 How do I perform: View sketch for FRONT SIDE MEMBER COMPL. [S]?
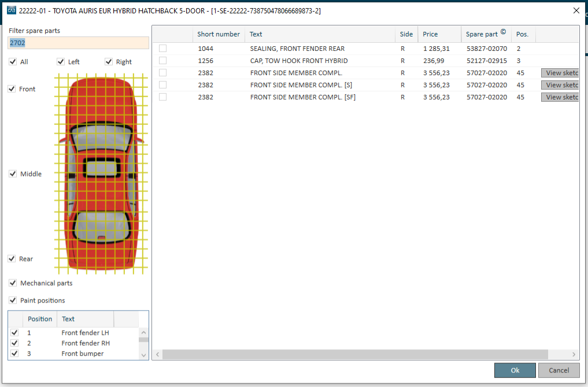560,85
